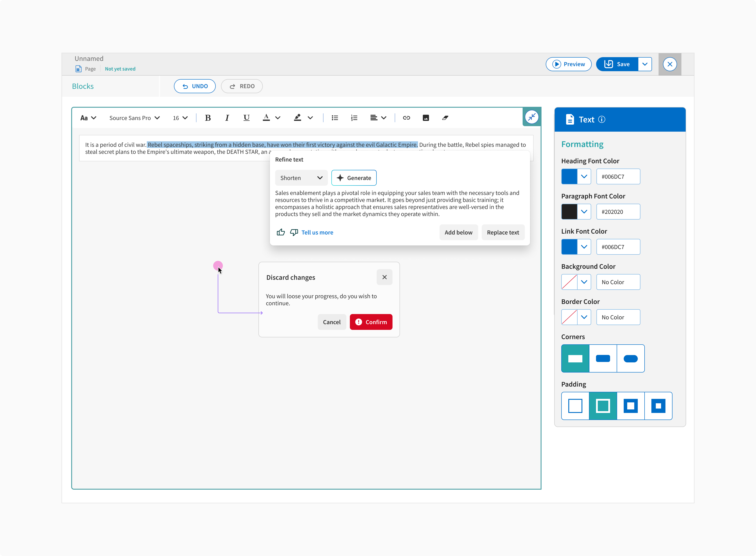Create a bulleted list

point(334,118)
